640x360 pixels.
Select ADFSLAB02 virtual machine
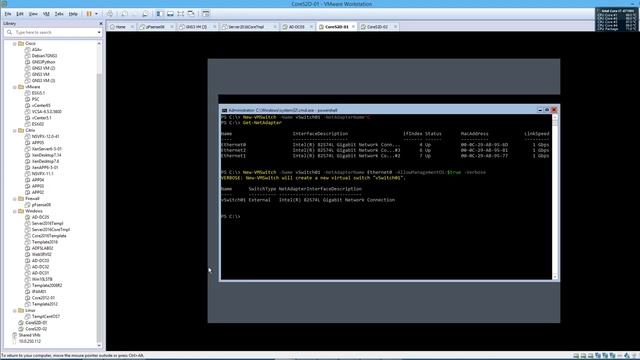tap(42, 248)
